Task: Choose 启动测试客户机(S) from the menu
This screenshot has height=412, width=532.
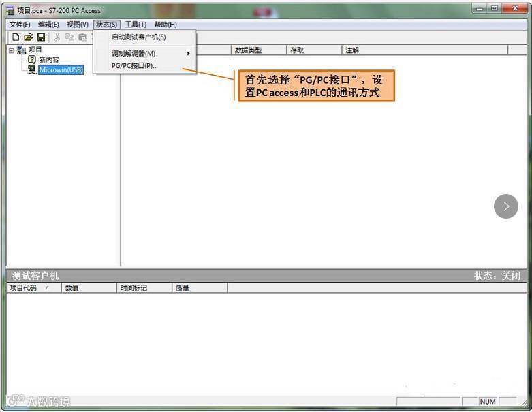Action: click(x=145, y=37)
